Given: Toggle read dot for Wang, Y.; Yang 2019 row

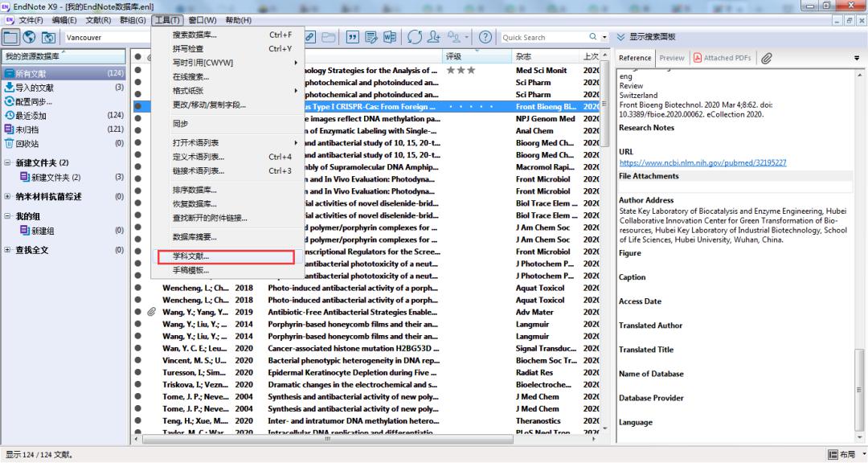Looking at the screenshot, I should [x=138, y=313].
